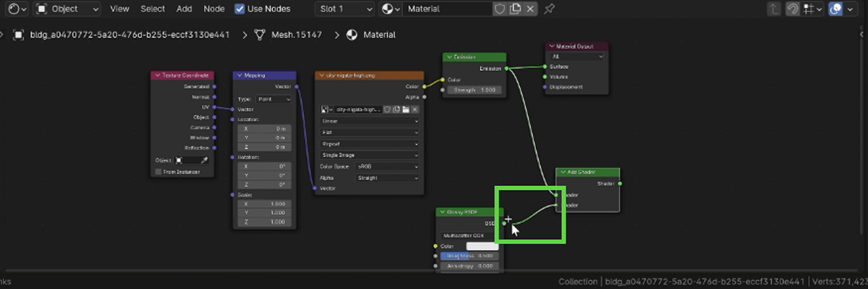Image resolution: width=868 pixels, height=289 pixels.
Task: Click Mapping Rotation Z field
Action: coord(265,184)
